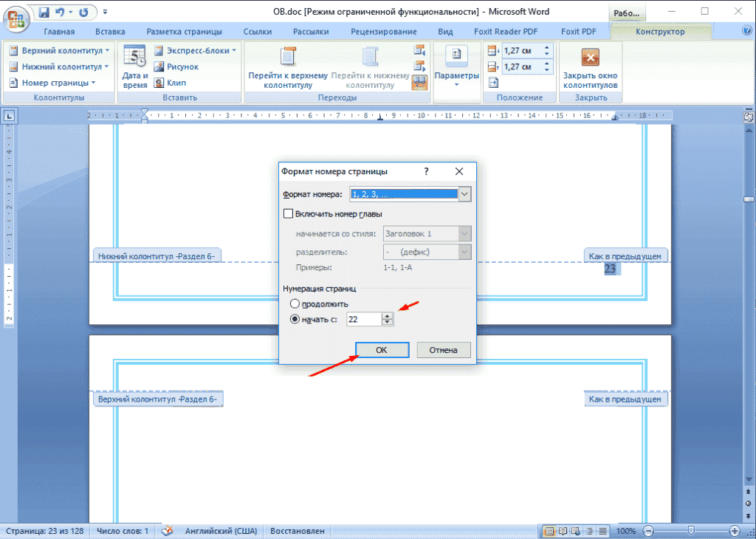Select Outline view icon
The height and width of the screenshot is (539, 756).
pyautogui.click(x=589, y=531)
